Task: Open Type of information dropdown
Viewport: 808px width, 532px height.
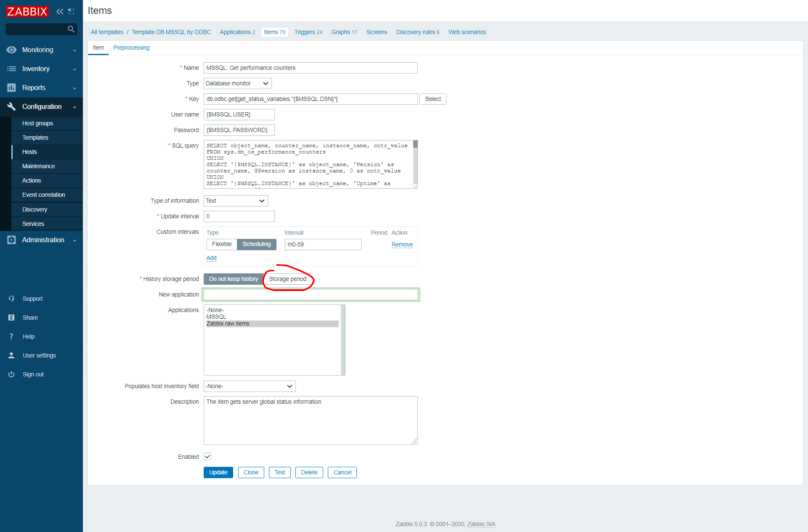Action: point(236,201)
